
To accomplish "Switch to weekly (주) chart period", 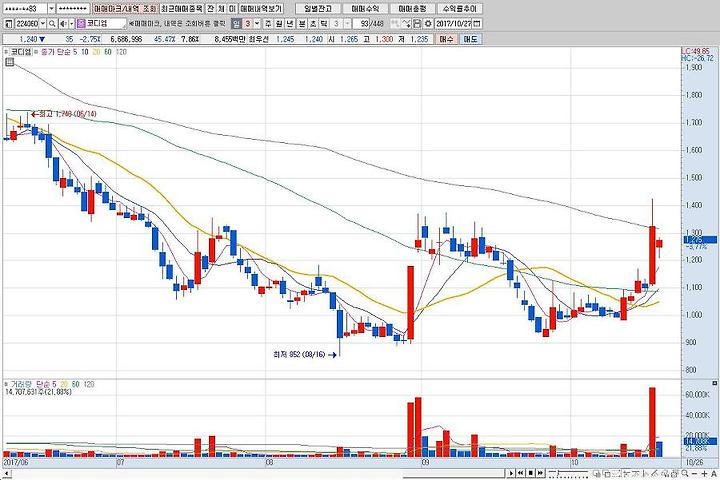I will [x=268, y=23].
